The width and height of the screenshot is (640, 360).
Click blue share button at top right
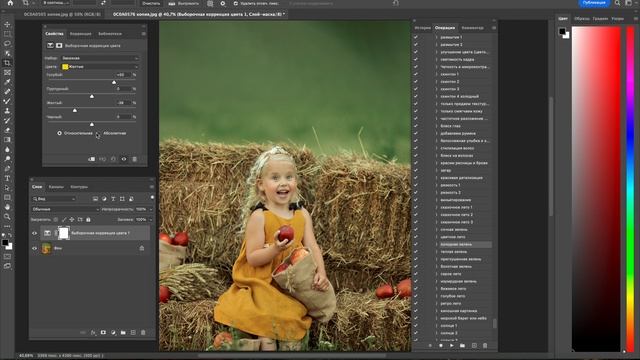tap(594, 3)
